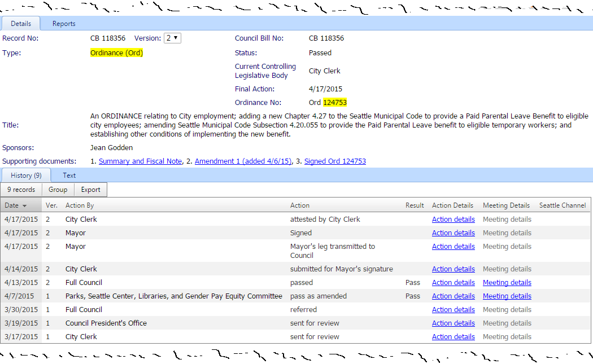Click the Export button
Screen dimensions: 593x364
pyautogui.click(x=90, y=190)
